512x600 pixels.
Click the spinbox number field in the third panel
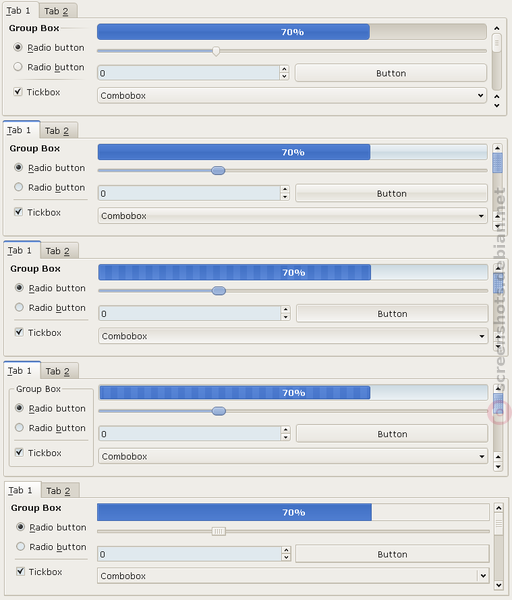coord(190,313)
